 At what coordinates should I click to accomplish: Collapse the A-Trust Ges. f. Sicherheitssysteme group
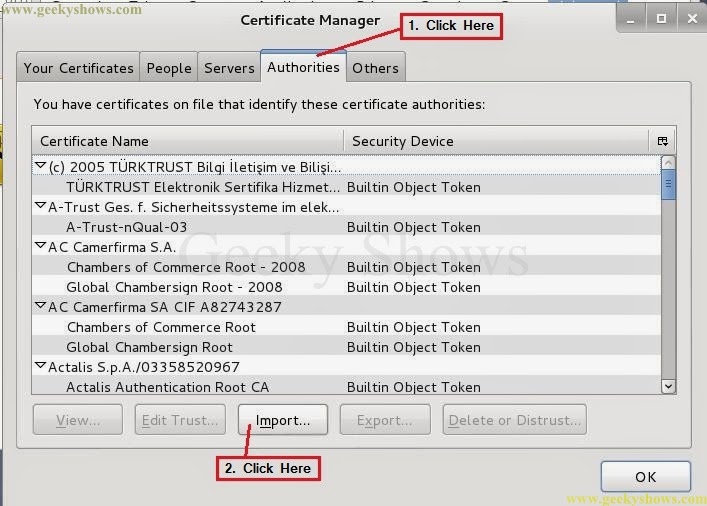[x=40, y=207]
